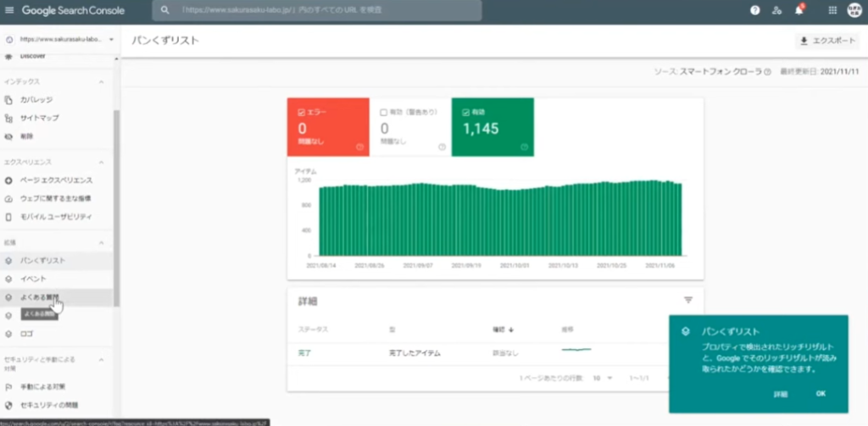This screenshot has height=426, width=868.
Task: Click the 推移 trend sparkline
Action: 576,350
